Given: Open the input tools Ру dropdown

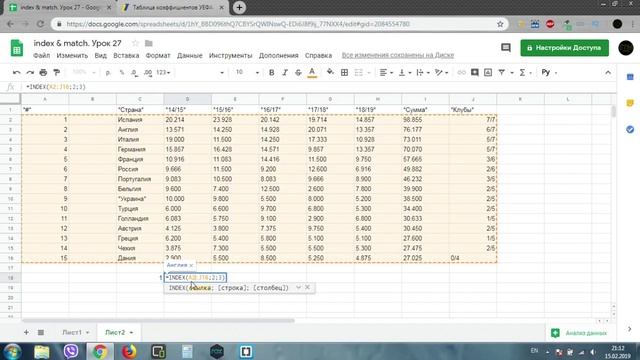Looking at the screenshot, I should pyautogui.click(x=549, y=73).
